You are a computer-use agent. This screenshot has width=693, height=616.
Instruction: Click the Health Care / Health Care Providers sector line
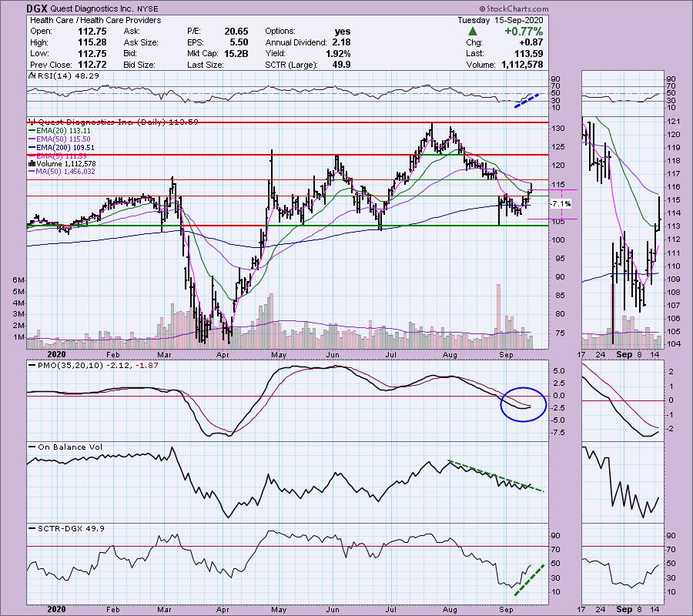[x=95, y=20]
